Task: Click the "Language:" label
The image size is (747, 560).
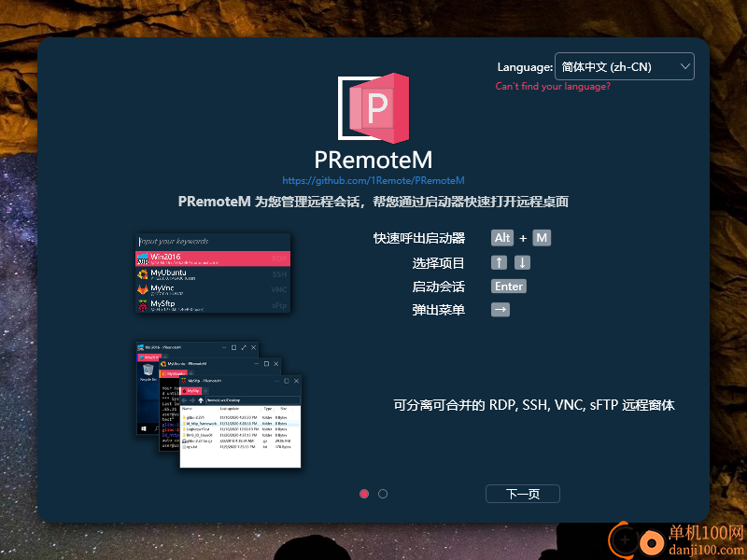Action: pos(525,67)
